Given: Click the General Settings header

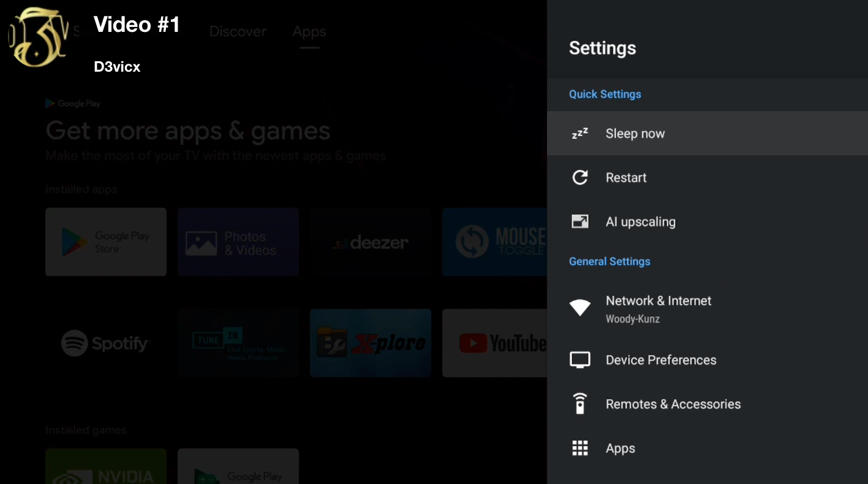Looking at the screenshot, I should point(609,261).
